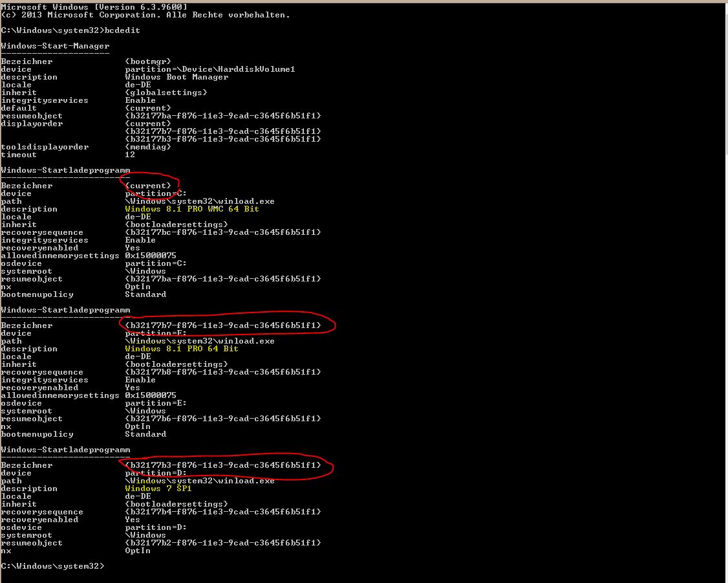Select recoverysequence GUID beginning b32177b8

point(223,372)
